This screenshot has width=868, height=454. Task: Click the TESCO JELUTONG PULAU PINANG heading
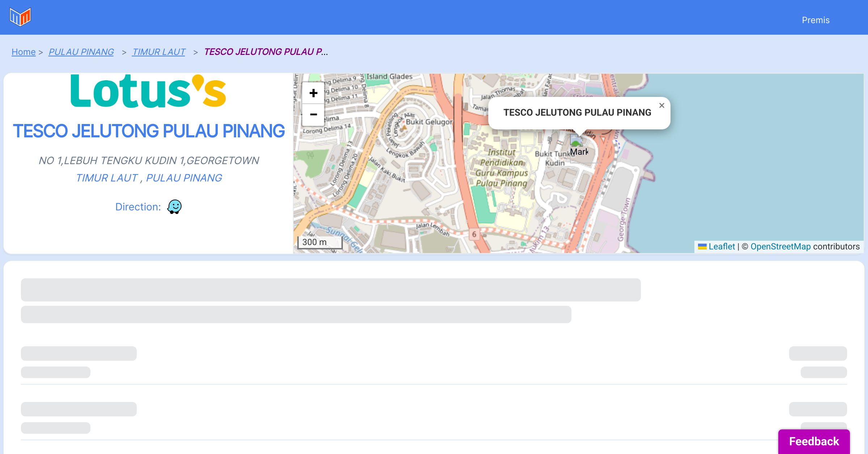(x=149, y=131)
